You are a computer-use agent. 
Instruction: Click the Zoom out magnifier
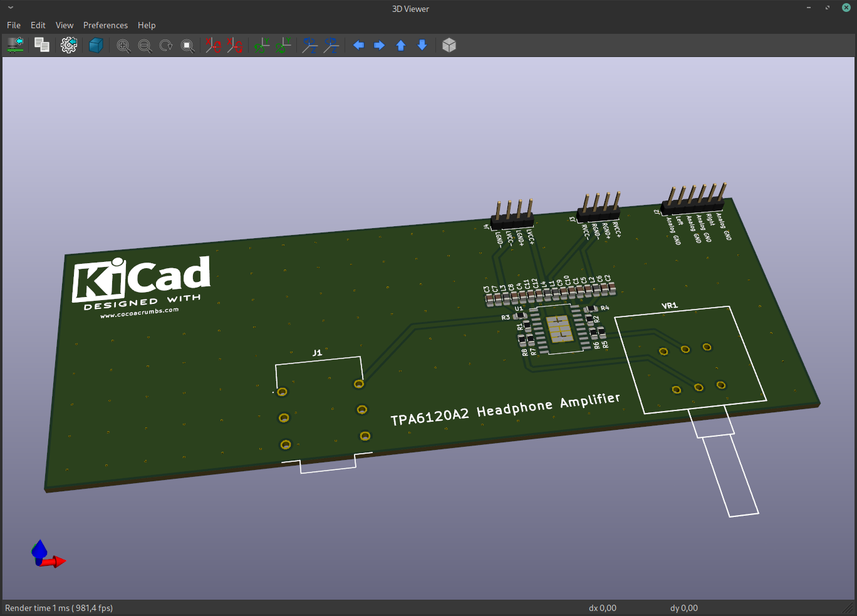point(145,46)
